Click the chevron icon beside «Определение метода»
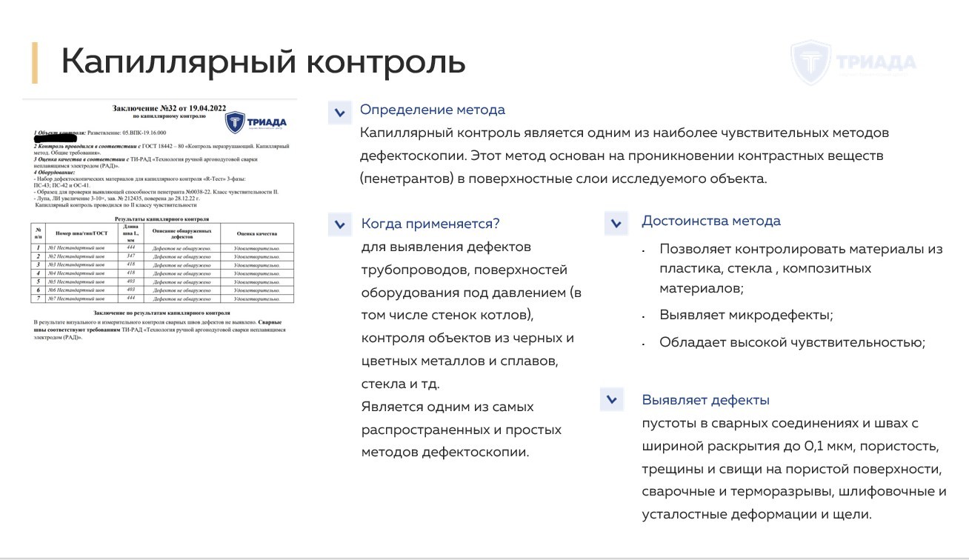Viewport: 969px width, 560px height. [x=339, y=113]
